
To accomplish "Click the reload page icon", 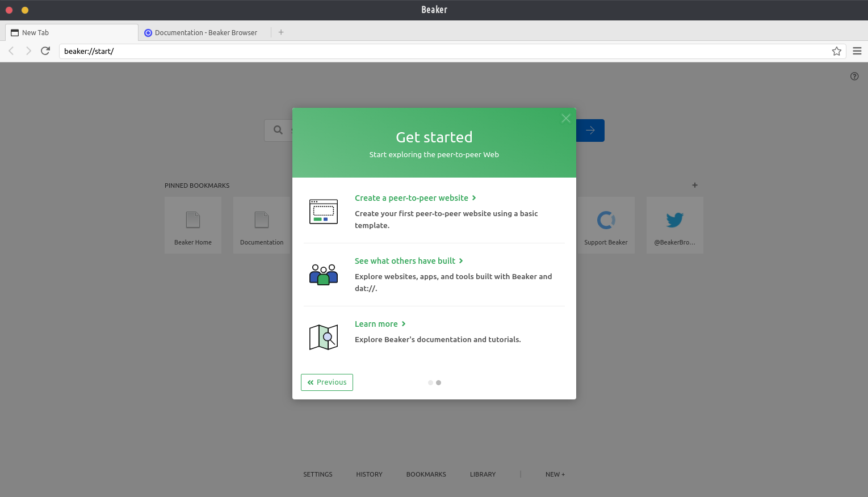I will point(45,51).
